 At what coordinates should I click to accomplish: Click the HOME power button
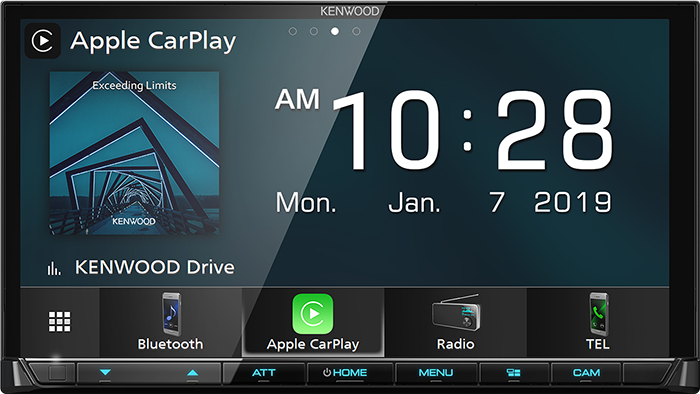tap(345, 373)
